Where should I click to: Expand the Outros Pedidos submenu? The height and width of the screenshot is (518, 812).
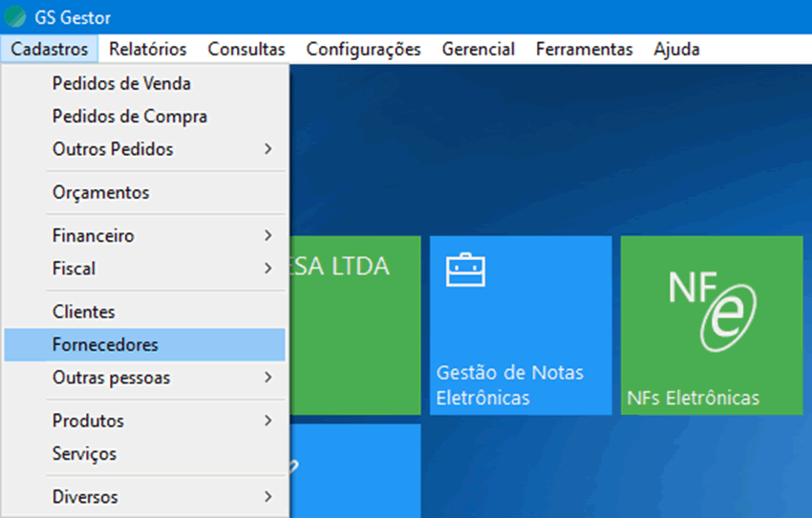point(143,149)
